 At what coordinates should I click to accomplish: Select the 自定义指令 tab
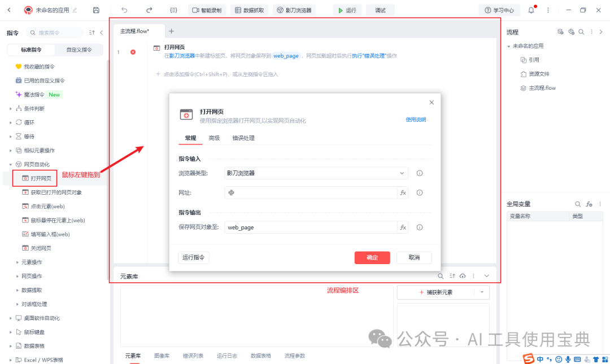(79, 50)
